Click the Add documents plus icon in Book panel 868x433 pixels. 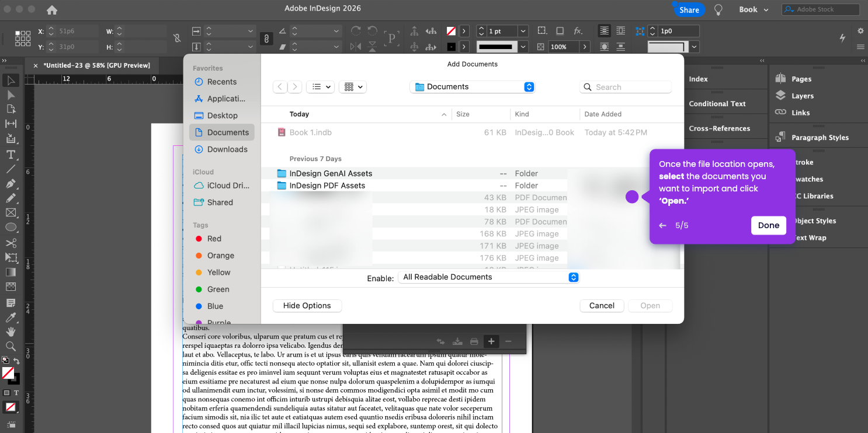[x=491, y=341]
